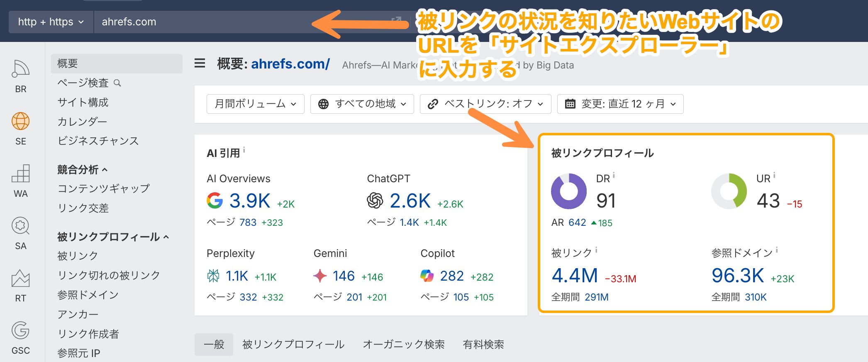Open the 変更: 直近 12 ヶ月 date dropdown
The height and width of the screenshot is (362, 868).
tap(620, 104)
